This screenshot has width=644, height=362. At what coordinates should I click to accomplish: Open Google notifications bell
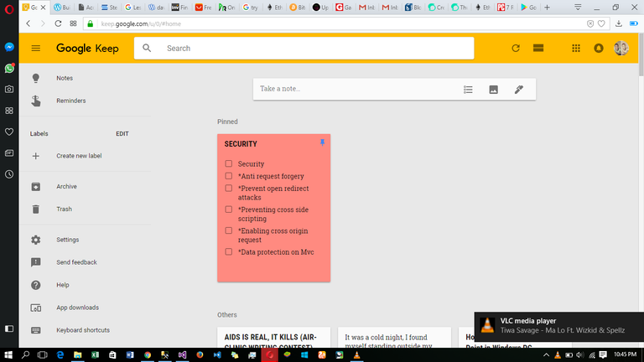(x=599, y=48)
